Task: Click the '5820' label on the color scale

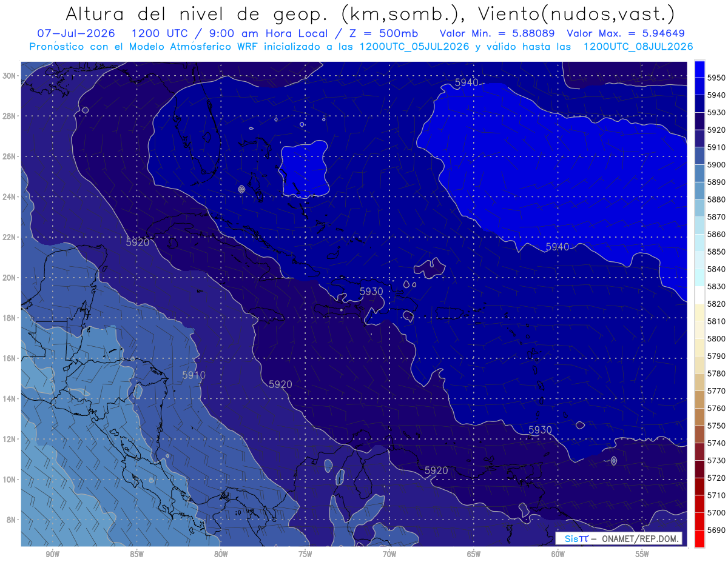Action: (x=716, y=304)
